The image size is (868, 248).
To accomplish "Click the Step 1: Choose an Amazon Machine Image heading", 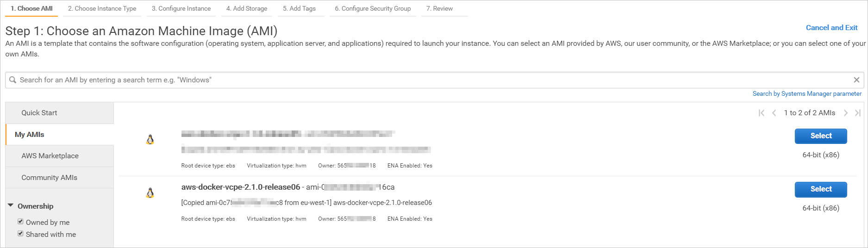I will pyautogui.click(x=141, y=31).
